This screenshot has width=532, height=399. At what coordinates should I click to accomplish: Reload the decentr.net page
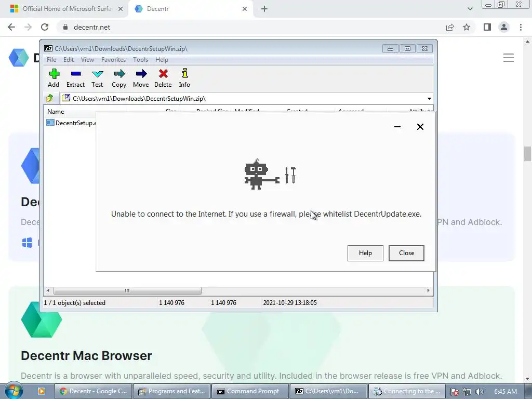(x=45, y=27)
